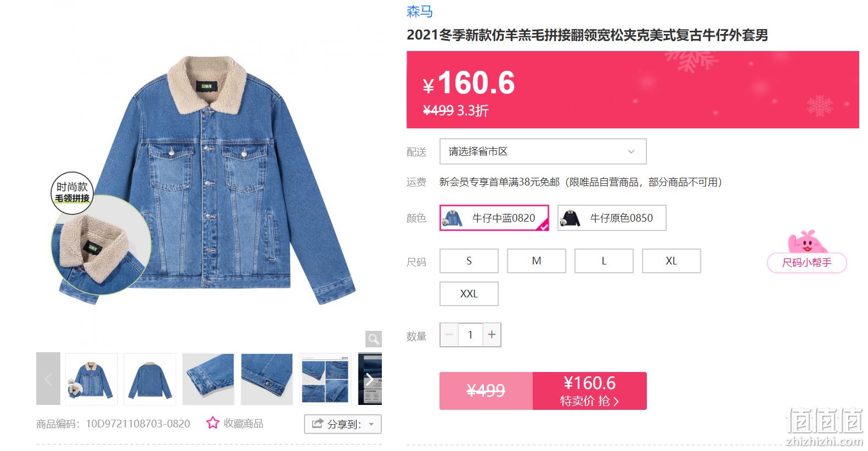Select the sleeve cuff detail thumbnail

pos(208,379)
